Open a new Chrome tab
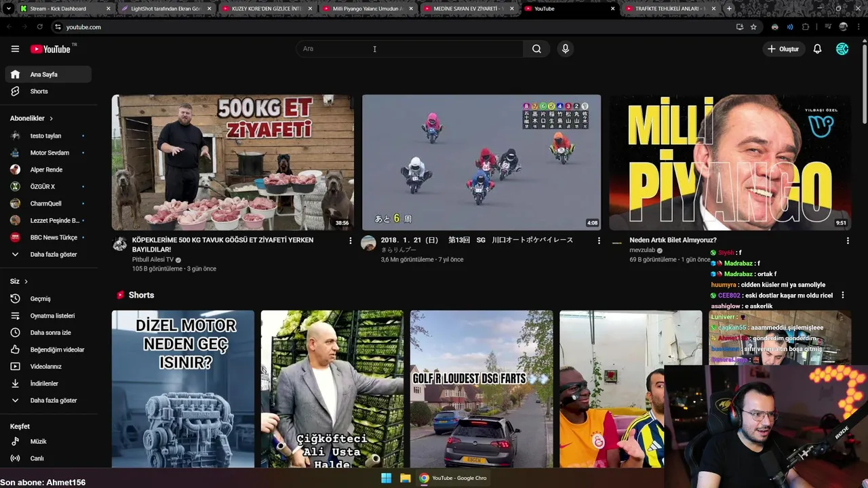Screen dimensions: 868x488 click(x=729, y=9)
